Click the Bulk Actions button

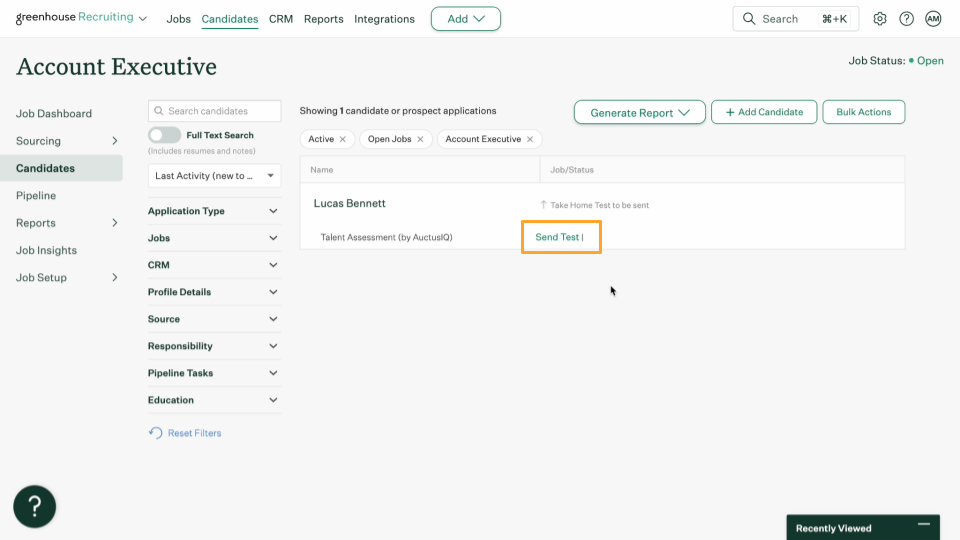tap(863, 112)
